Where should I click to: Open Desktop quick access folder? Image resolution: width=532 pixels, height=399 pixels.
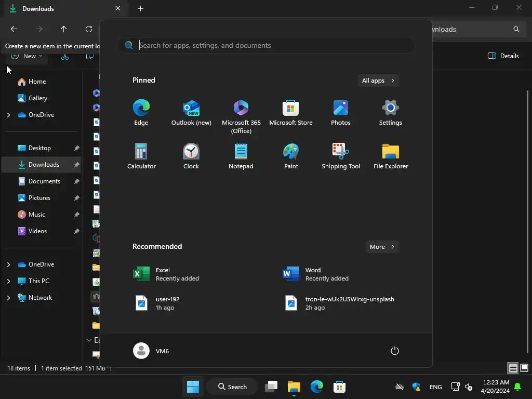point(41,148)
